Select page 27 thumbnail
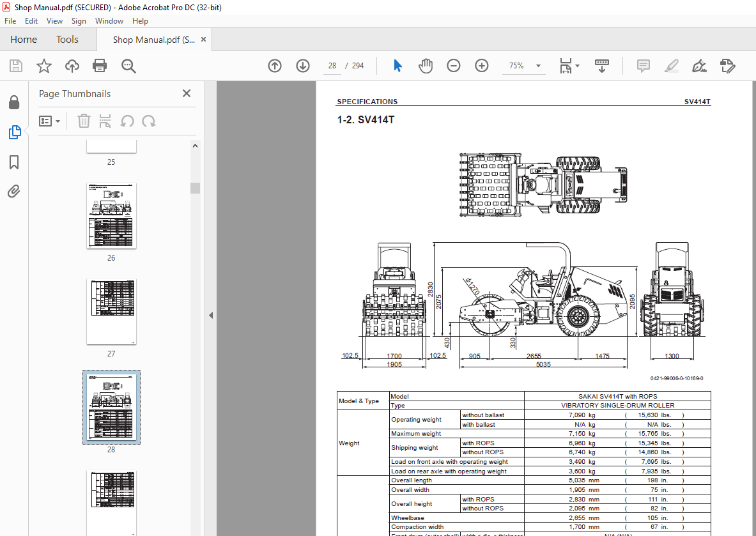The width and height of the screenshot is (756, 536). click(111, 312)
